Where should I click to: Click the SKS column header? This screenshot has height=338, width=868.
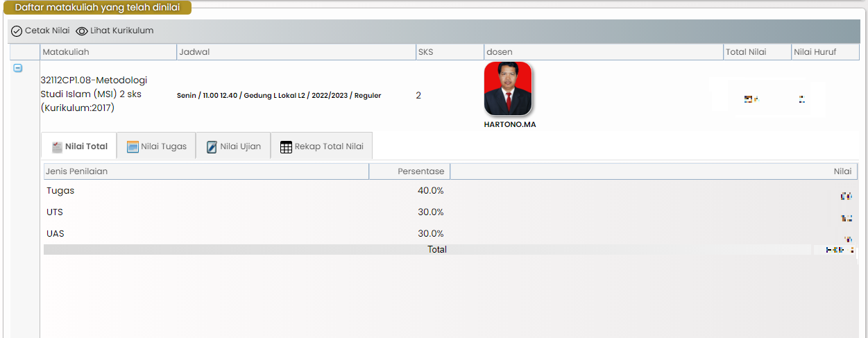(425, 52)
